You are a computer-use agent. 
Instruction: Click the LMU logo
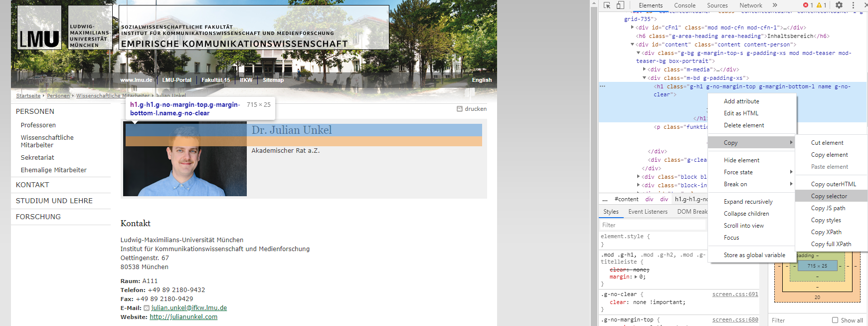(39, 27)
